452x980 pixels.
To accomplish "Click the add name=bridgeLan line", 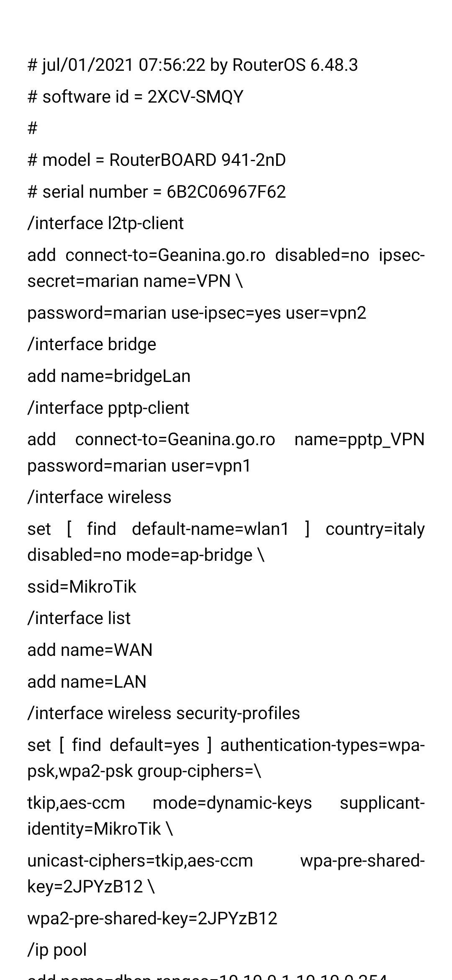I will [x=109, y=376].
